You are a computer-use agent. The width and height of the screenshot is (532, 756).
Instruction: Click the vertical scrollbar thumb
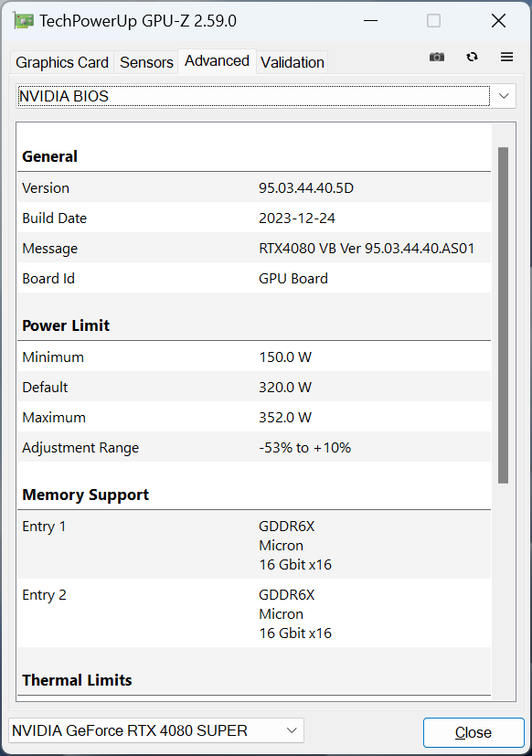coord(503,314)
